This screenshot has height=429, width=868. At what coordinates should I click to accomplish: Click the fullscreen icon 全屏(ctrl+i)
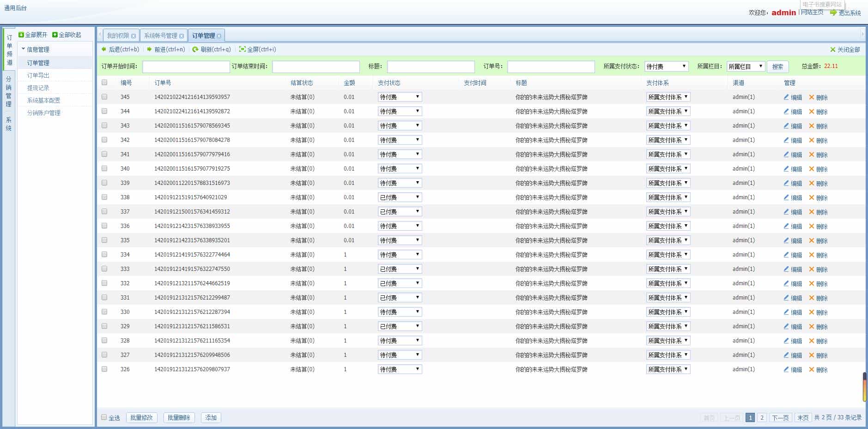[x=242, y=49]
